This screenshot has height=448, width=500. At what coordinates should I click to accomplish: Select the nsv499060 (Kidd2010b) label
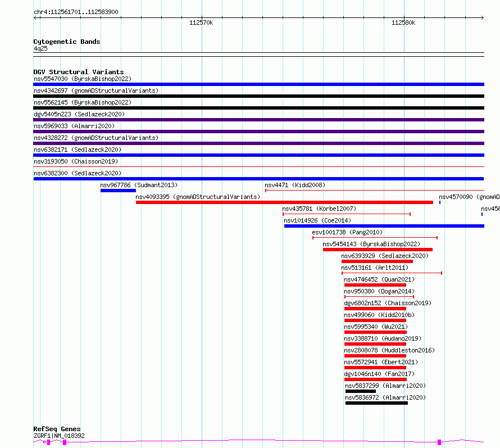coord(379,315)
